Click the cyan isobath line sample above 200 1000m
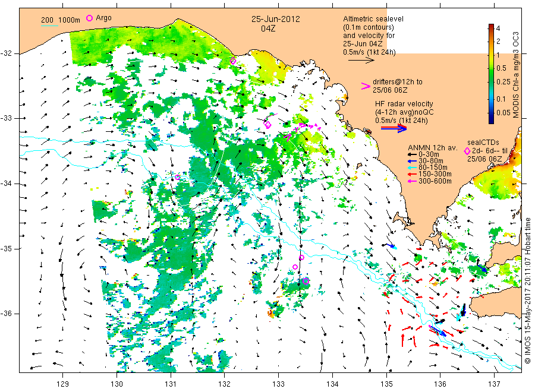535x392 pixels. tap(49, 26)
